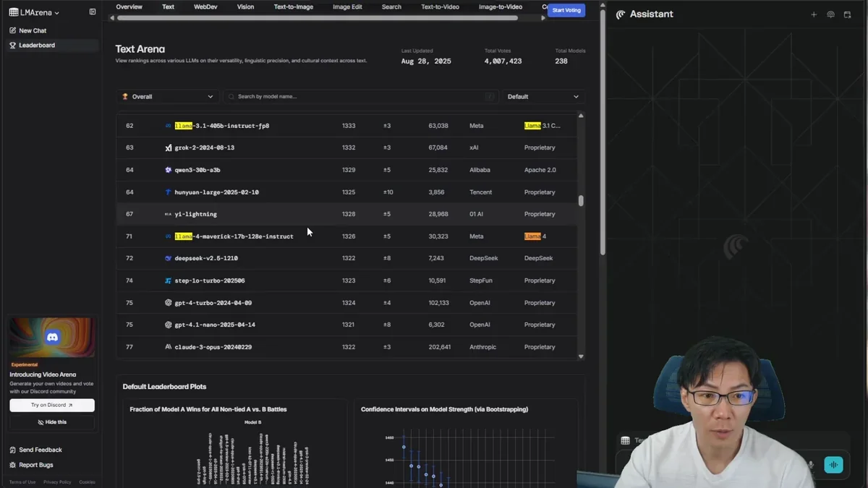Image resolution: width=868 pixels, height=488 pixels.
Task: Switch to the Text tab
Action: coord(168,7)
